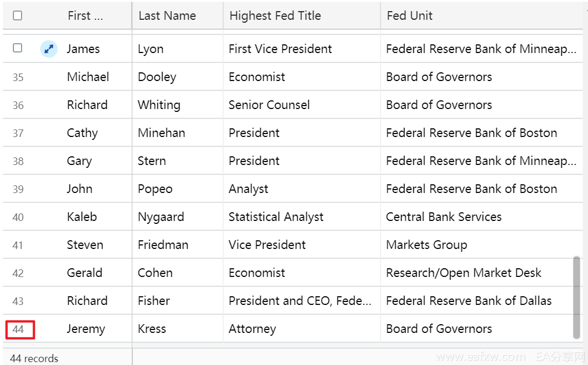
Task: Click the 44 records summary label
Action: (34, 358)
